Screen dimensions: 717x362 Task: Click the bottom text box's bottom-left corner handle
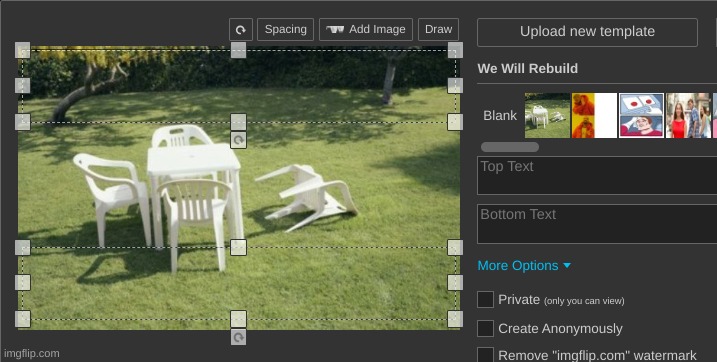23,319
